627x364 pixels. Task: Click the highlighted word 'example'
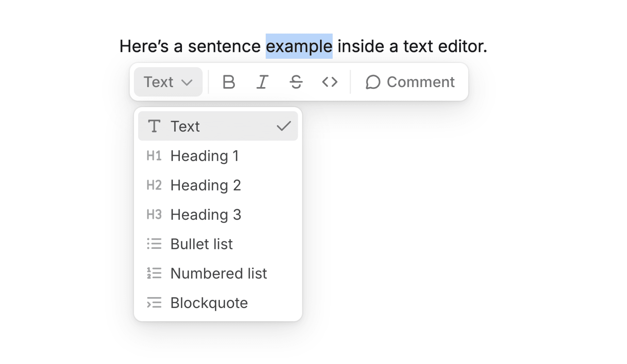299,45
